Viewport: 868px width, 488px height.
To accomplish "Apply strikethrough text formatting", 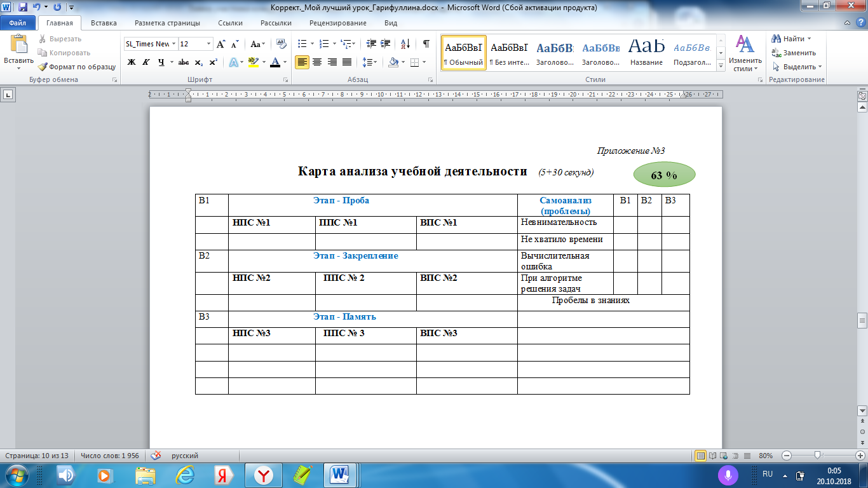I will click(183, 62).
